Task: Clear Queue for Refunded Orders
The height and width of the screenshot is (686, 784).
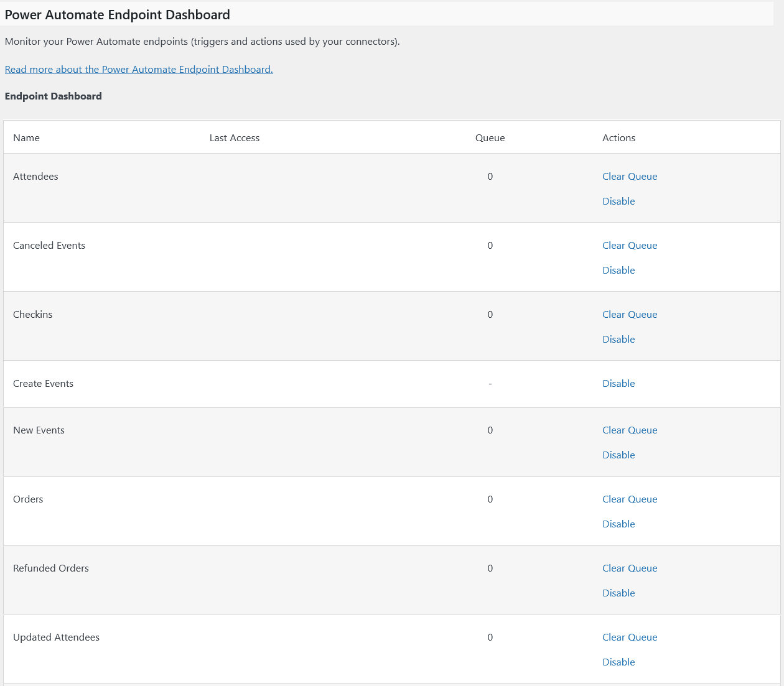Action: [x=629, y=568]
